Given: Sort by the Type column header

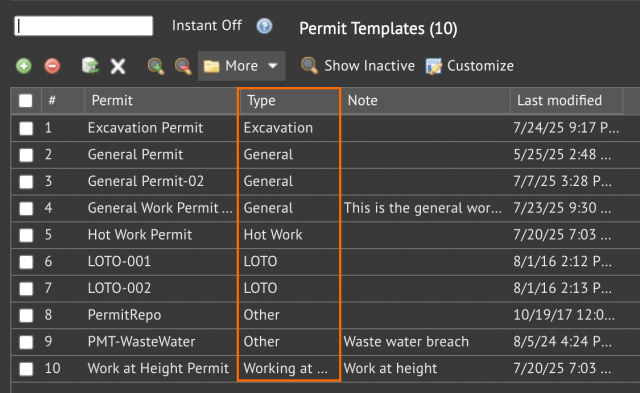Looking at the screenshot, I should coord(289,100).
